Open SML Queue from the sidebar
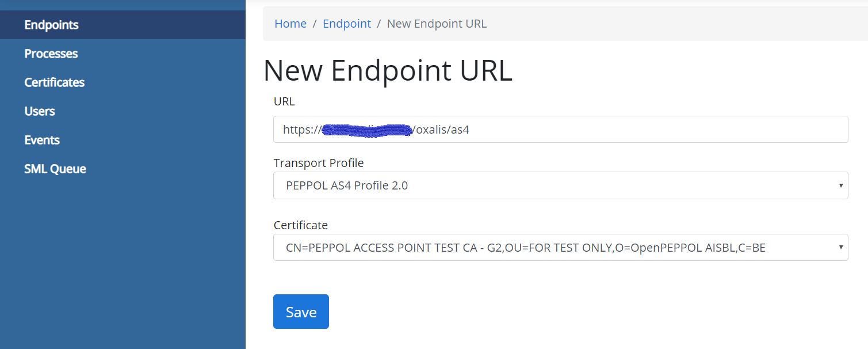868x349 pixels. point(55,169)
